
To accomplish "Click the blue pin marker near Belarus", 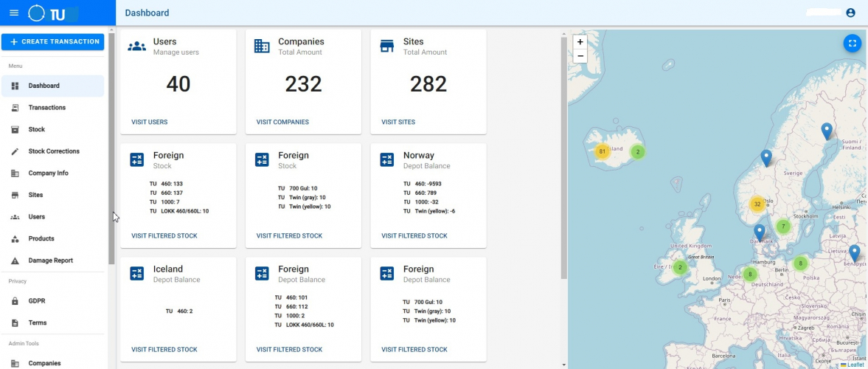I will tap(855, 253).
